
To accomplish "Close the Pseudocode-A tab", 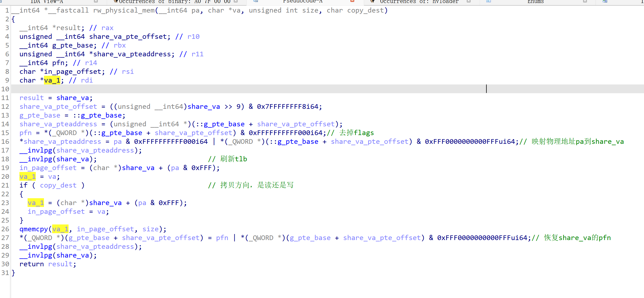I will coord(352,1).
